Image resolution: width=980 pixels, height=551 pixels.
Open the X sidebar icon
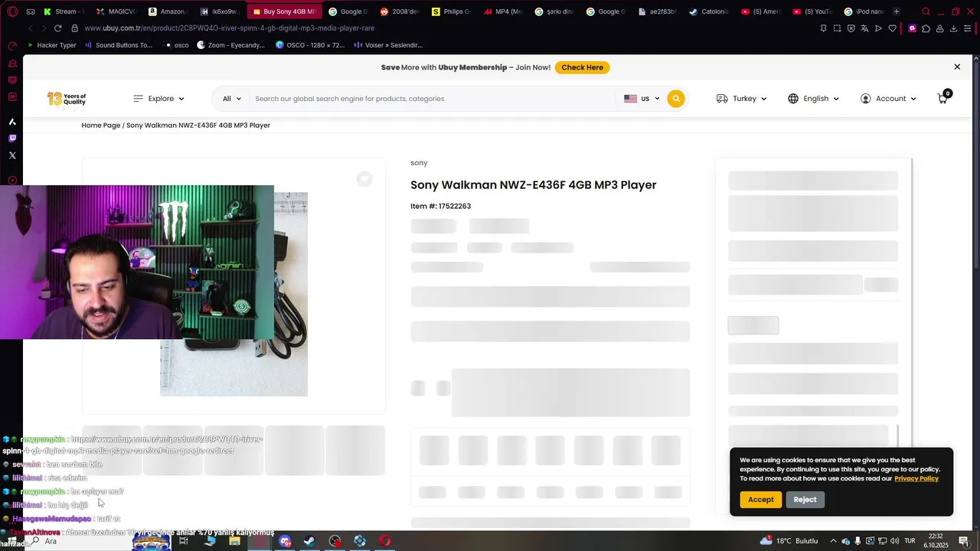point(12,155)
